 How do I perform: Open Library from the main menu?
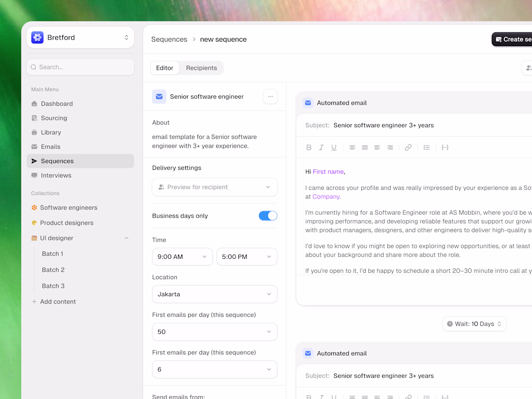80,133
